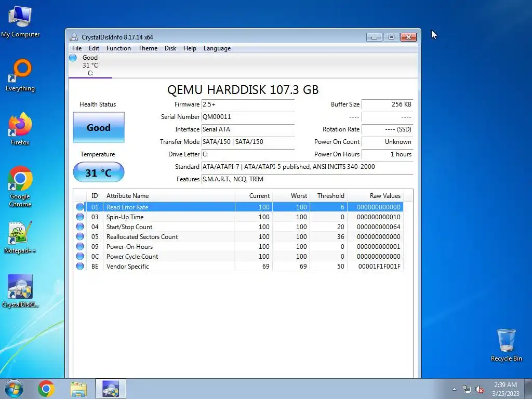Click the Serial Number field QM00011
532x399 pixels.
[248, 117]
